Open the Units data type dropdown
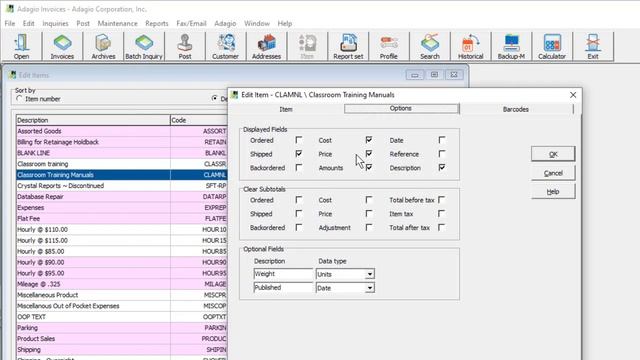 [x=369, y=274]
